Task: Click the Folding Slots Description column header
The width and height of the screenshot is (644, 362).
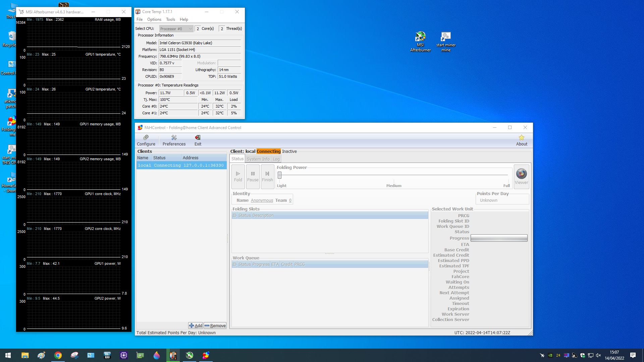Action: (x=263, y=216)
